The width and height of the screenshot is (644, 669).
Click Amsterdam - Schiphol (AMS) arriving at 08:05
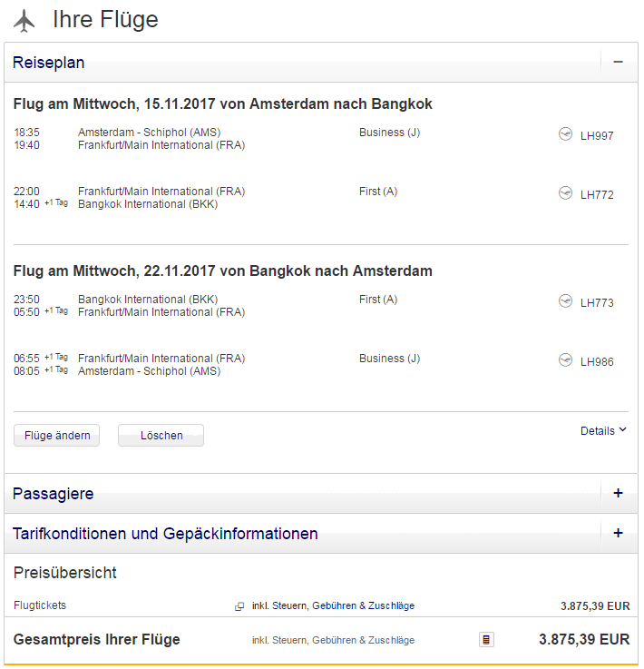point(149,371)
